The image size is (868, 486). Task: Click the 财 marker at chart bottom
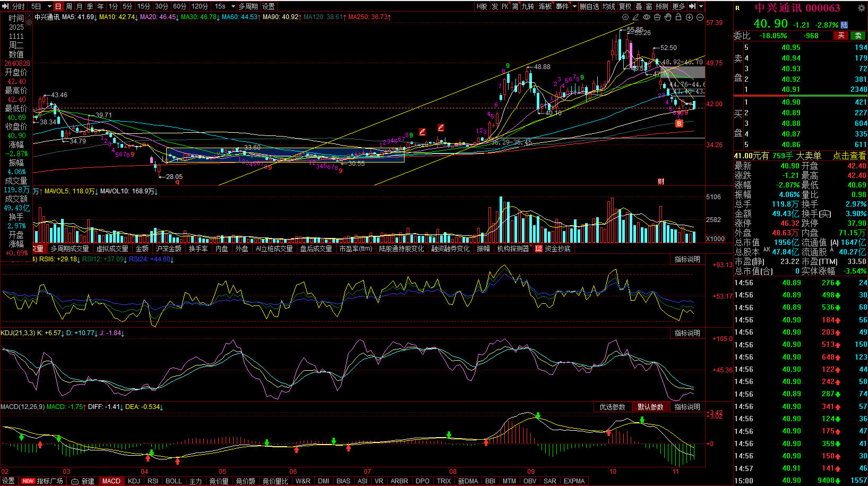point(661,182)
